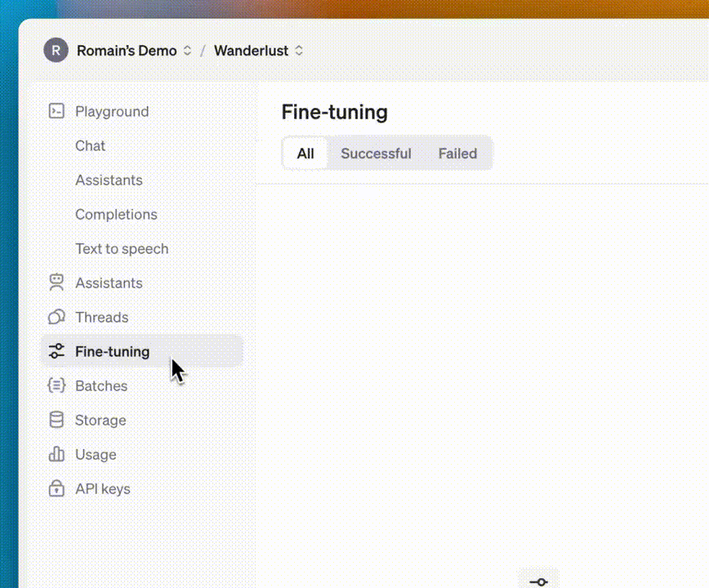Click the Threads chat bubbles icon
Viewport: 709px width, 588px height.
click(x=56, y=318)
